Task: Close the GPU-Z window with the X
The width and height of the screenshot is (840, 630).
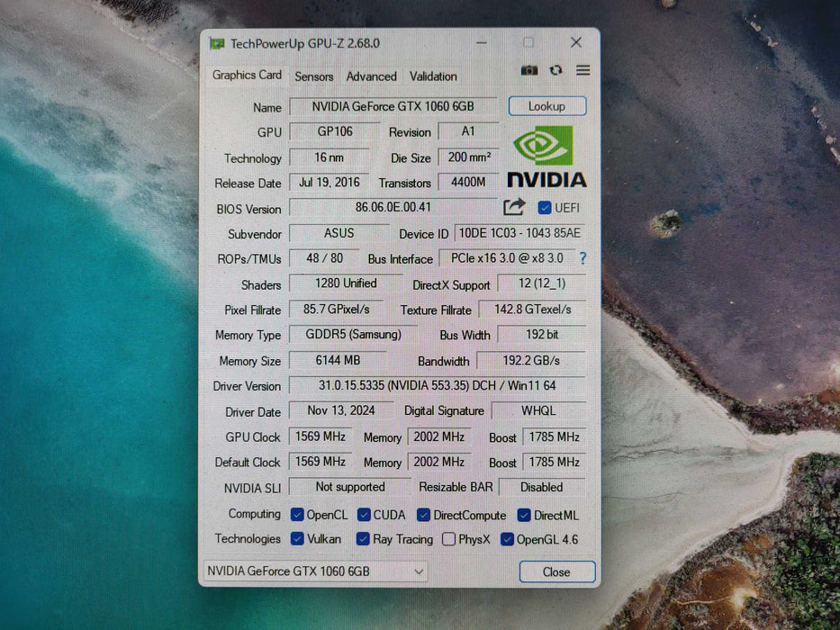Action: 576,42
